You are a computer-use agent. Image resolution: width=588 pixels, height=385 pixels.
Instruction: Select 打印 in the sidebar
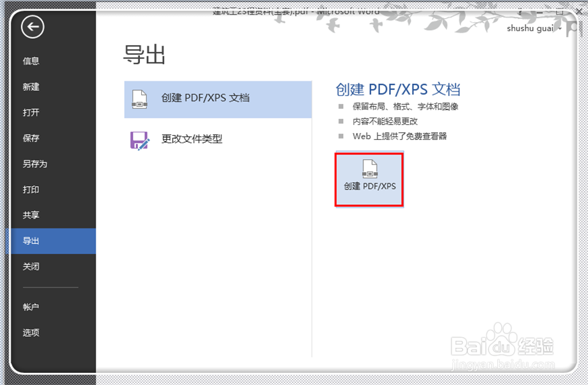(x=31, y=189)
